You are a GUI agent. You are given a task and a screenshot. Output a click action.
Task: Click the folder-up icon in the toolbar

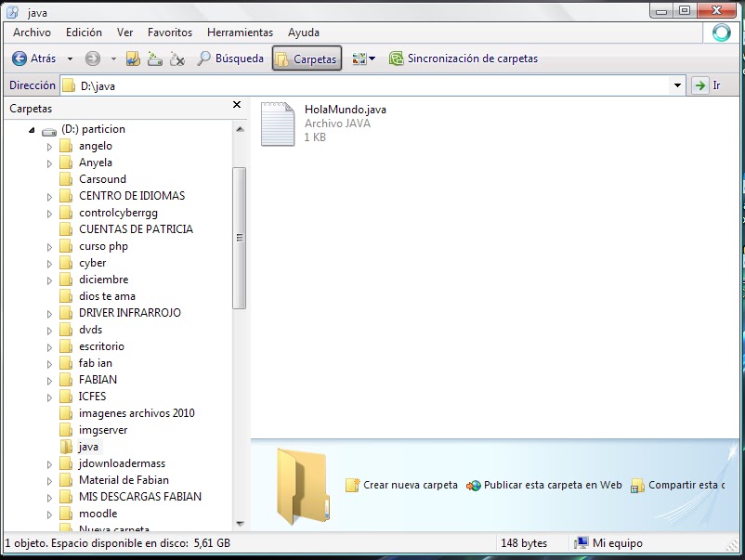point(133,59)
